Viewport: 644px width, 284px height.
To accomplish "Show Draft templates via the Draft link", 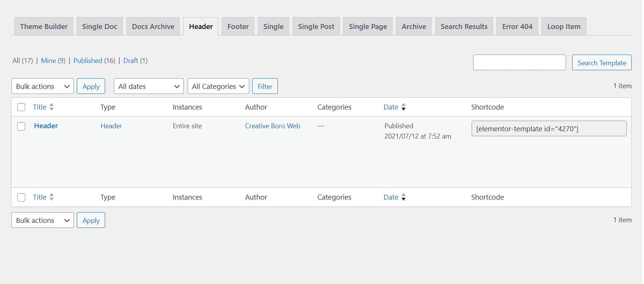I will 130,61.
